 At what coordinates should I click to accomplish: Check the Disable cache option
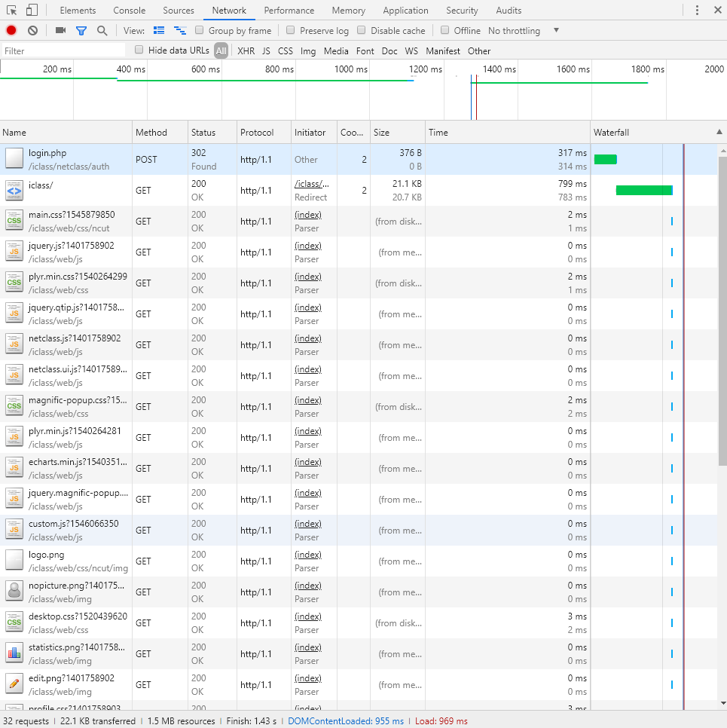(x=362, y=31)
